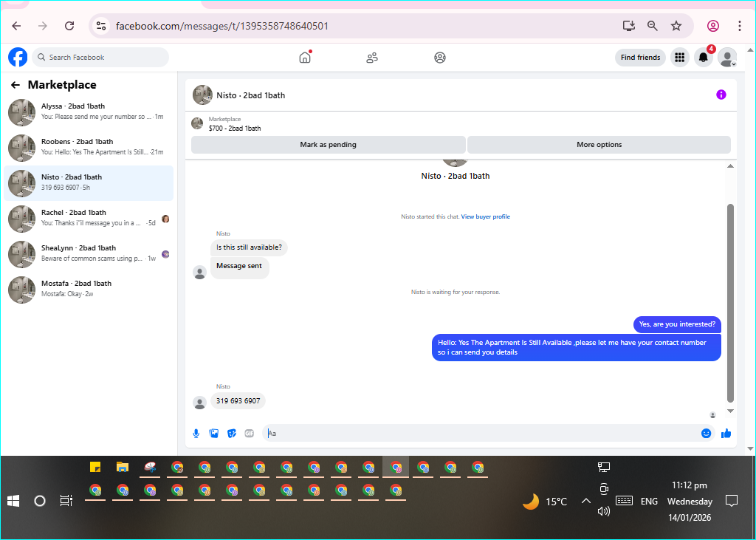Open Task View on the taskbar
This screenshot has width=756, height=540.
coord(66,501)
